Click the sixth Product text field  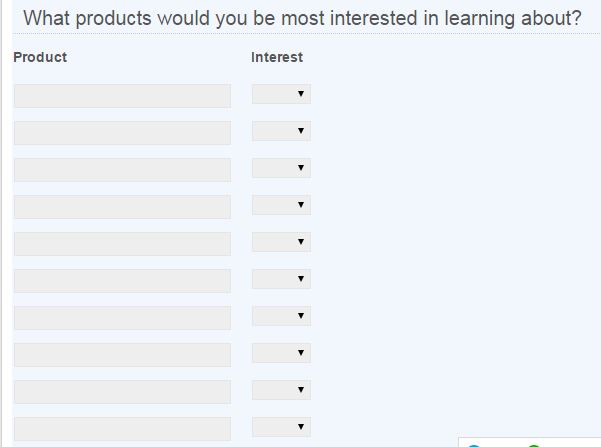[122, 281]
